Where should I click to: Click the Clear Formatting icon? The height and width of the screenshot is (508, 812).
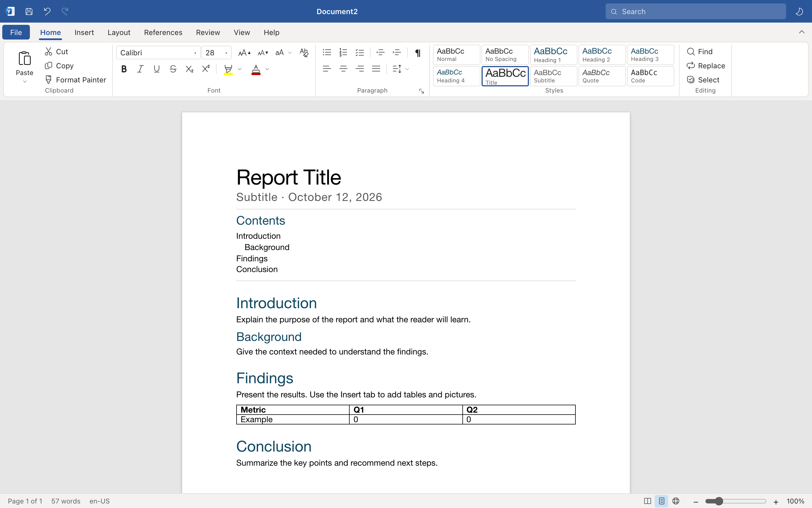tap(304, 52)
